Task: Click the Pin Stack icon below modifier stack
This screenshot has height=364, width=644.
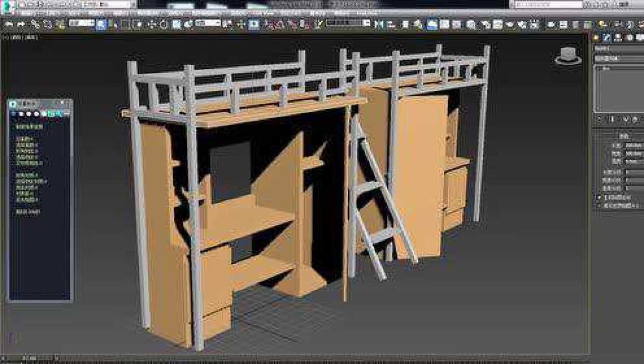Action: pyautogui.click(x=600, y=120)
